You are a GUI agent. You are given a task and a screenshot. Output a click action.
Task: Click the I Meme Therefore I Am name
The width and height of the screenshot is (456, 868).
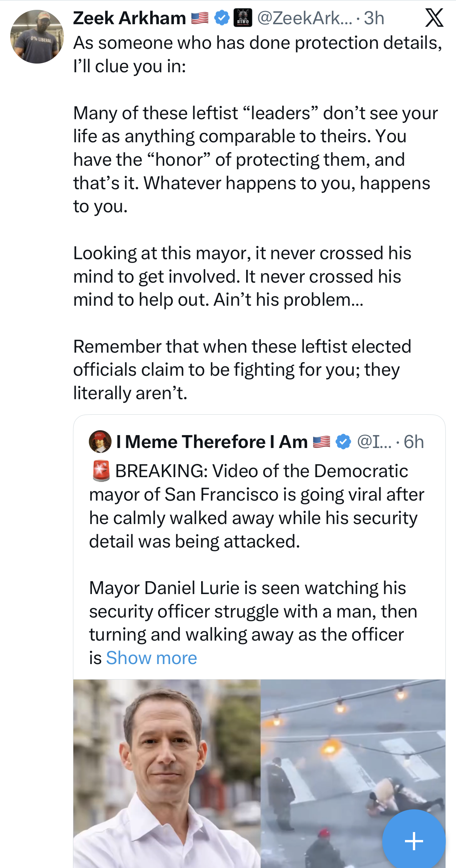pyautogui.click(x=212, y=442)
